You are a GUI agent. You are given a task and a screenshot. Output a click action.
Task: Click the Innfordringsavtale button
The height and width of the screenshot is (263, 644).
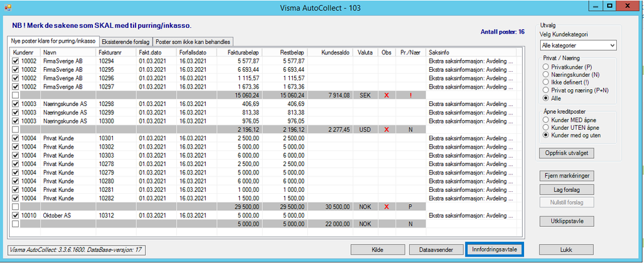point(495,249)
